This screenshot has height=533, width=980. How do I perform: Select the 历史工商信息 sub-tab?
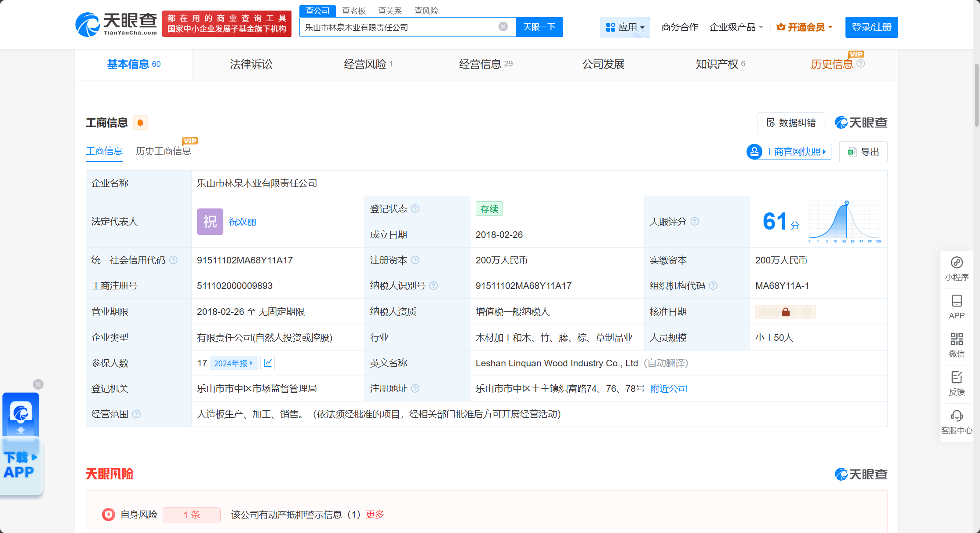point(163,151)
